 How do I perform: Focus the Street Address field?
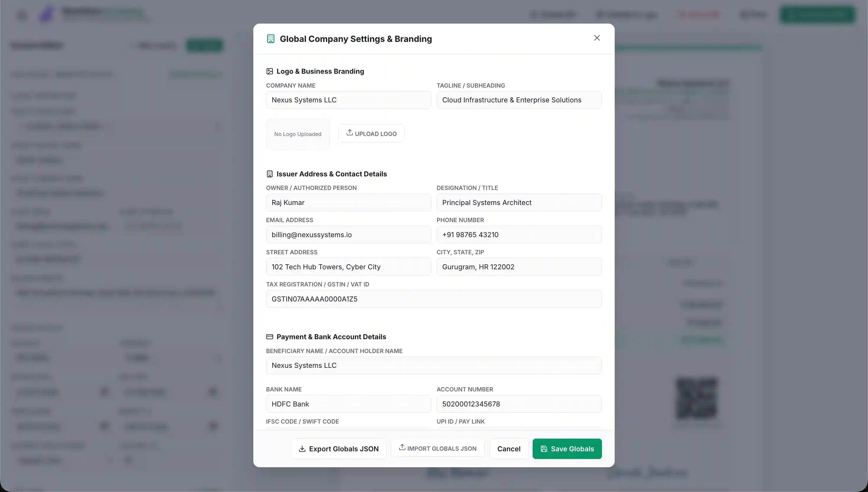(x=348, y=267)
